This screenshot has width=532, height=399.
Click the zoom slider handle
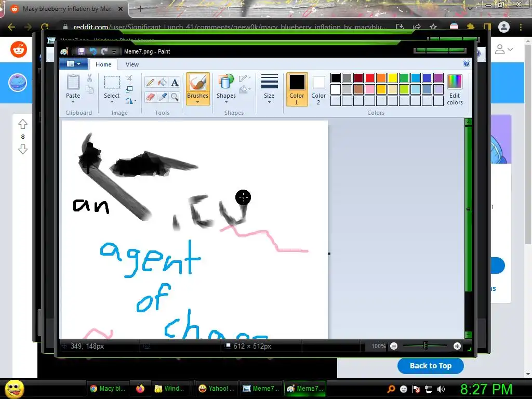425,346
